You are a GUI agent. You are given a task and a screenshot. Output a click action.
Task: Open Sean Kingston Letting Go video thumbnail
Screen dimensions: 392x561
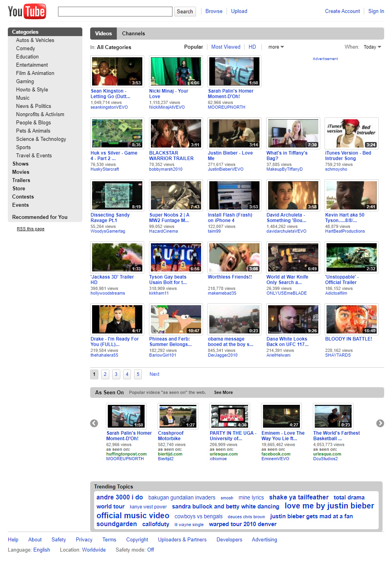point(117,71)
